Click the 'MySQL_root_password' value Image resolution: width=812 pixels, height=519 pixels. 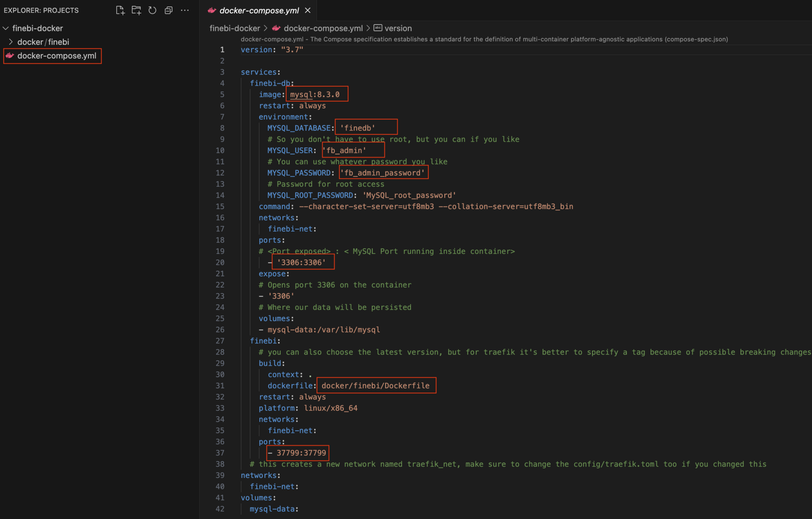coord(409,195)
